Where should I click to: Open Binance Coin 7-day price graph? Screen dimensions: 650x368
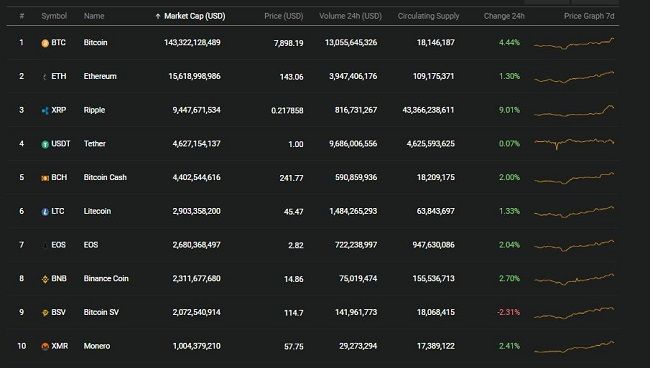click(574, 279)
